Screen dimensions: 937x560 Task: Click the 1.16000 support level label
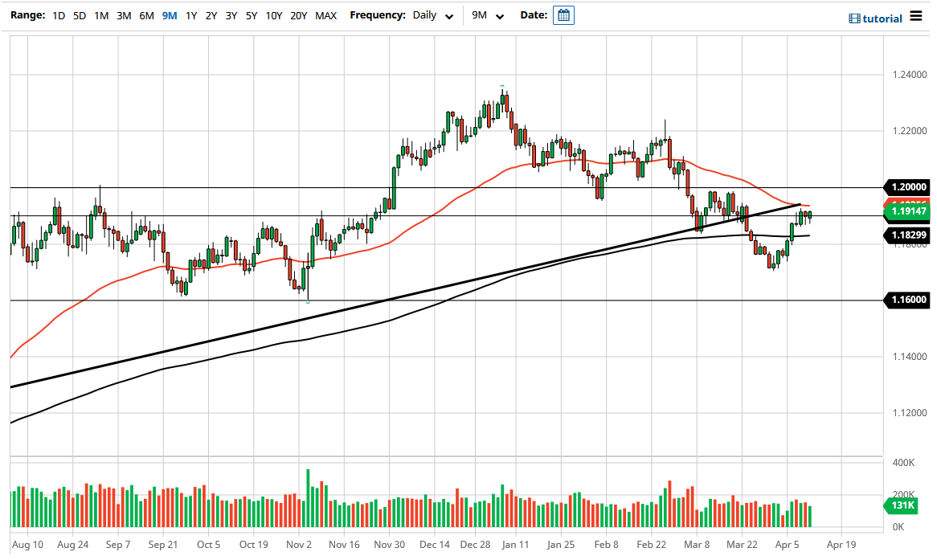point(908,300)
